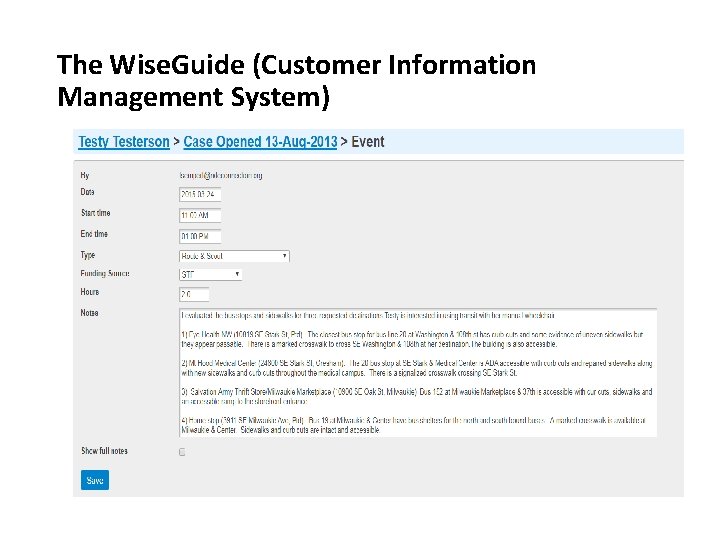The width and height of the screenshot is (720, 540).
Task: Click the email address beside By
Action: tap(221, 175)
